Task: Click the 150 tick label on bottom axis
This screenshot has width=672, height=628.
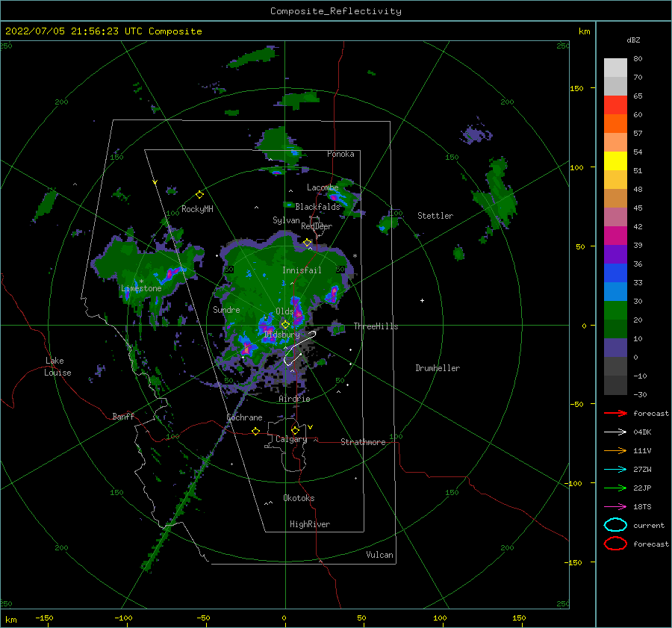Action: click(x=519, y=618)
